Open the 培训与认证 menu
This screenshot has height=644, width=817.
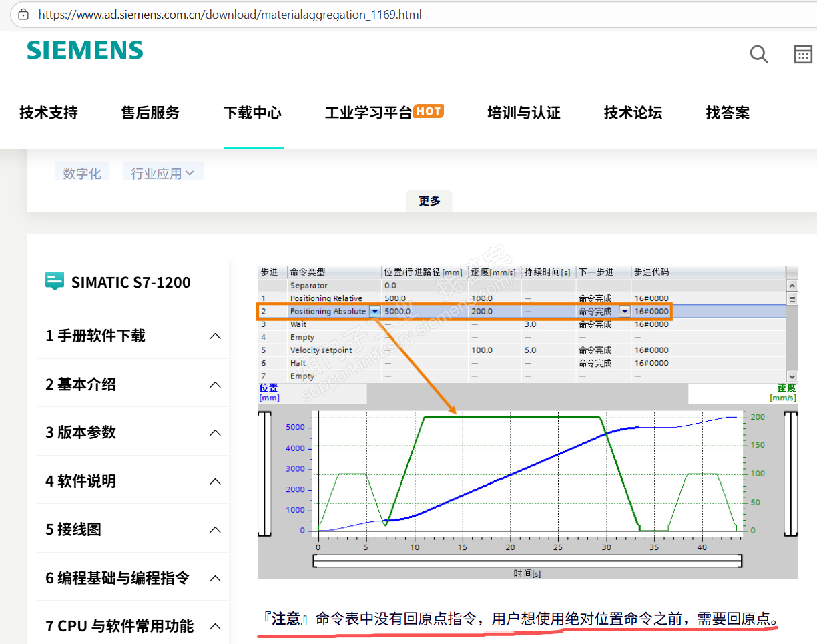tap(524, 113)
